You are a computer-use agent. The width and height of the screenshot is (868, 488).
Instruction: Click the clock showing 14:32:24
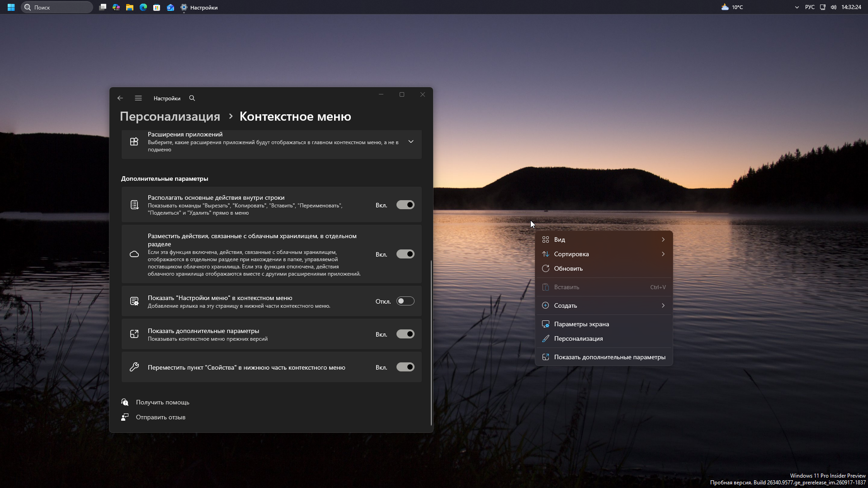(x=851, y=7)
